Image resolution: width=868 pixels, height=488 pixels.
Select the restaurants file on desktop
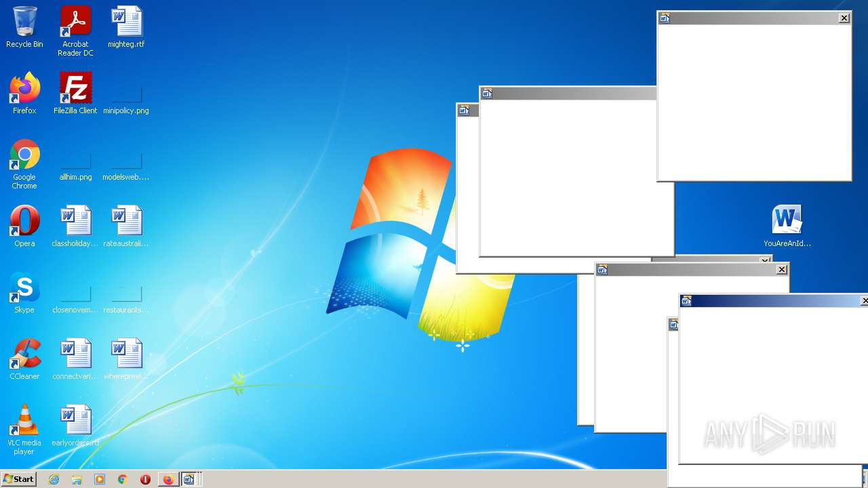pos(126,298)
